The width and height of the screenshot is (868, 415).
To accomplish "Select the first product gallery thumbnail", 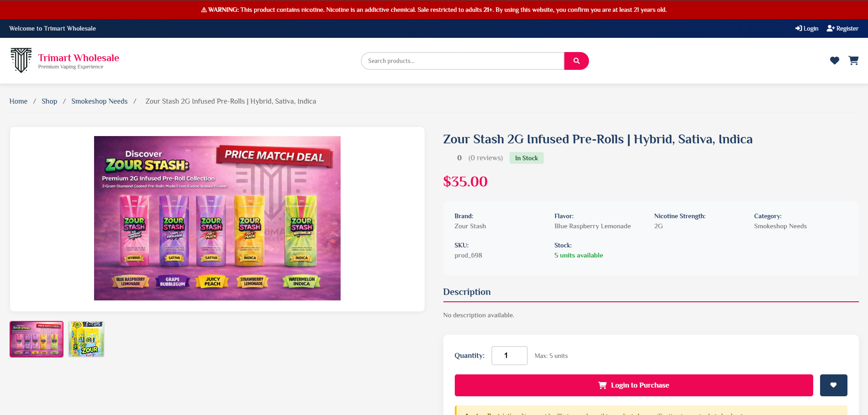I will tap(36, 339).
